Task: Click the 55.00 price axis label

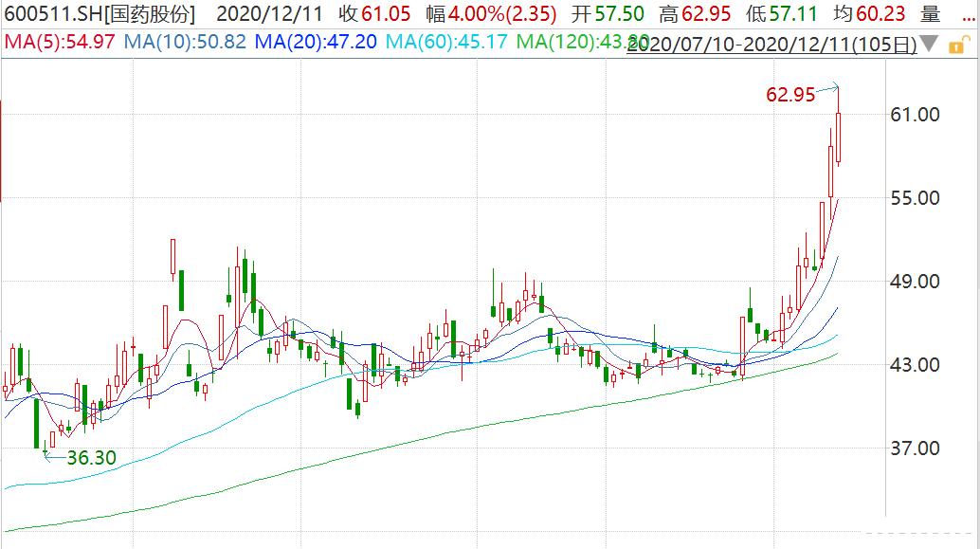Action: tap(915, 198)
